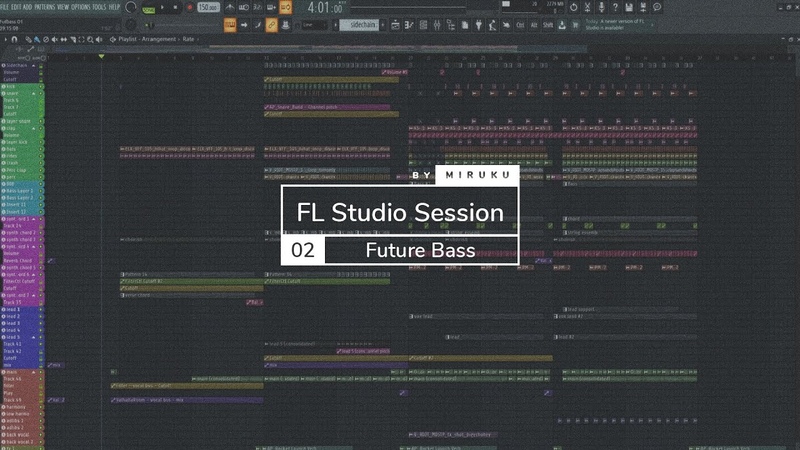The height and width of the screenshot is (450, 800).
Task: Click the save floppy disk icon
Action: (629, 7)
